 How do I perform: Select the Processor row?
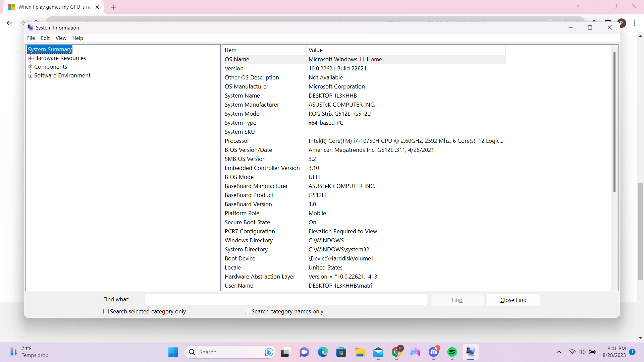[365, 141]
